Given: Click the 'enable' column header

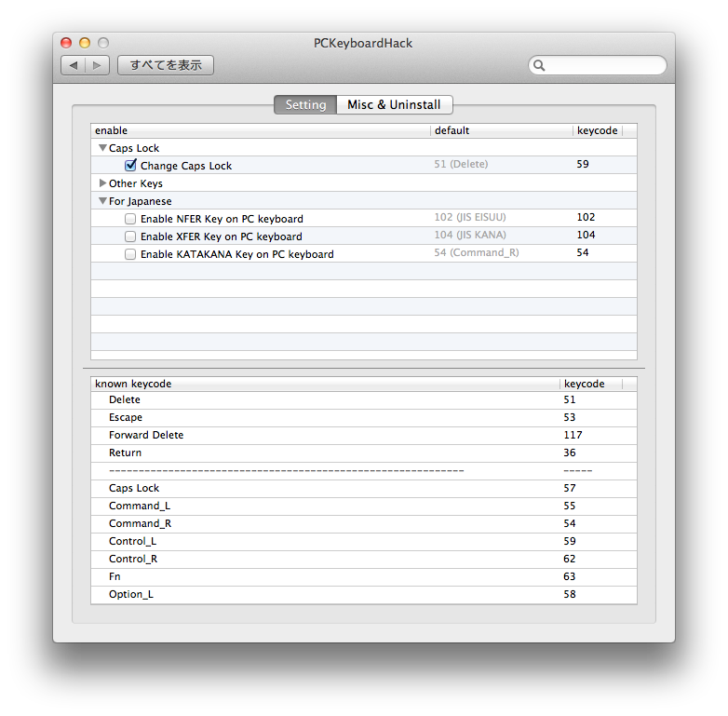Looking at the screenshot, I should [261, 130].
